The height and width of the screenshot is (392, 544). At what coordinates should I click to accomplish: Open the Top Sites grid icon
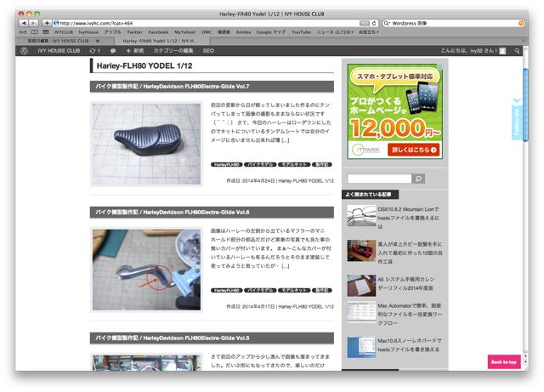point(36,31)
